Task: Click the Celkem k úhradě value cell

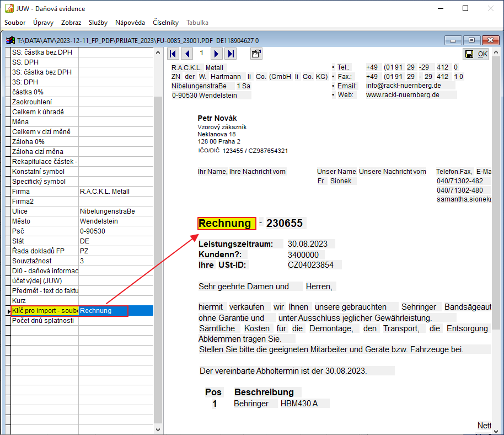Action: [116, 112]
